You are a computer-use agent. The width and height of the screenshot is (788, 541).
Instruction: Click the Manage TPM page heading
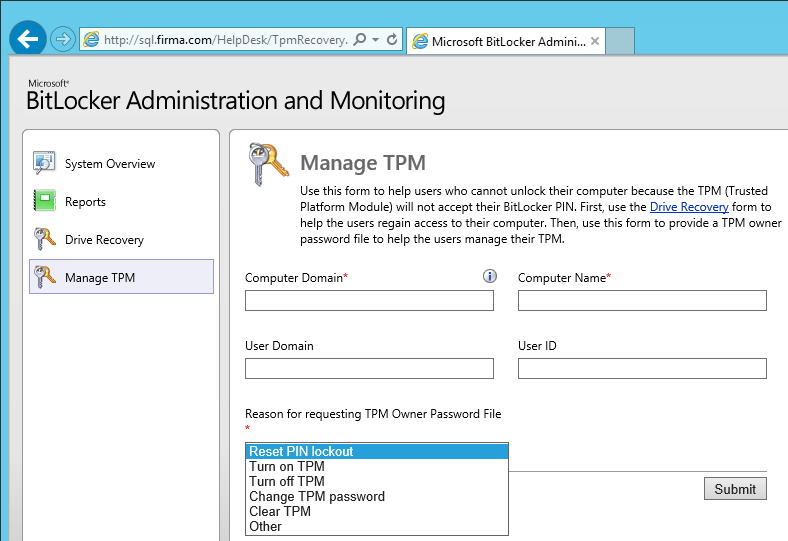(x=363, y=163)
